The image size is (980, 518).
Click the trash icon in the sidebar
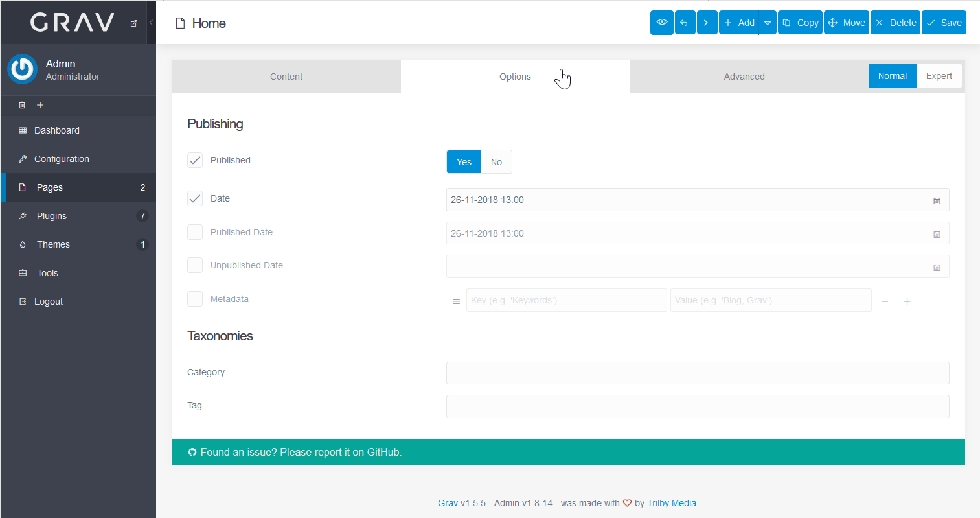pyautogui.click(x=22, y=105)
